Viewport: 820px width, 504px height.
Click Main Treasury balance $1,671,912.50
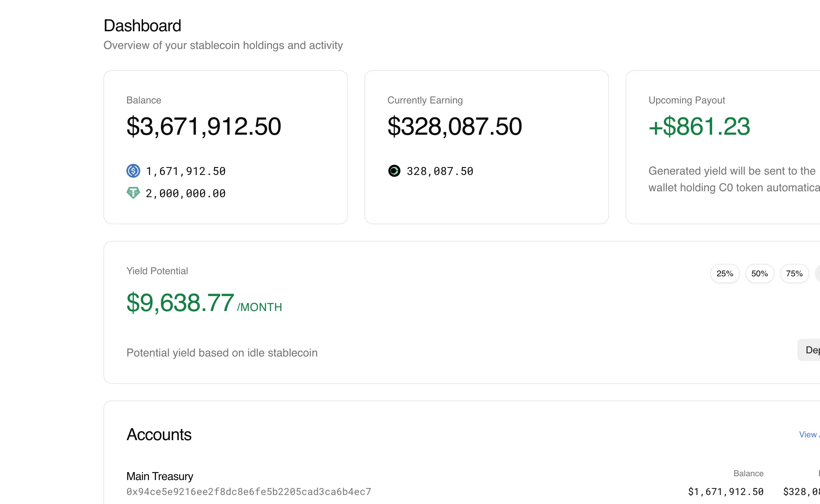click(725, 491)
